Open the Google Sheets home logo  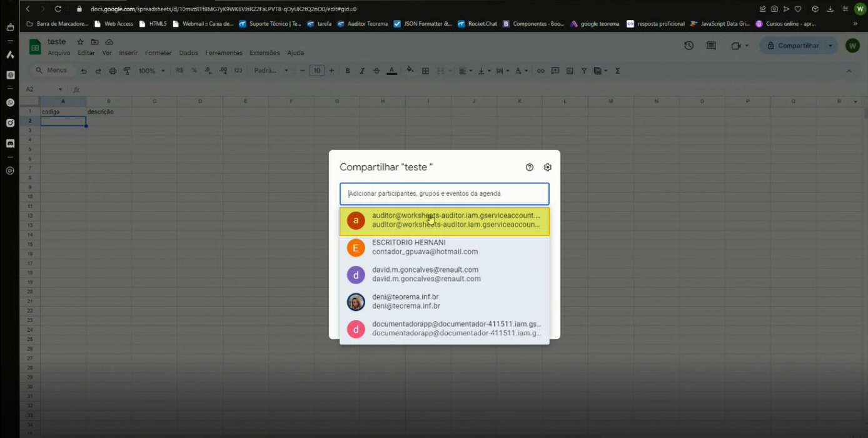[x=35, y=47]
